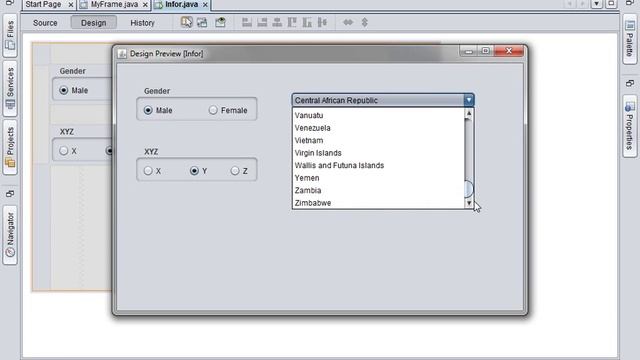Activate the Connection Mode tool icon
This screenshot has height=360, width=640.
pos(202,22)
